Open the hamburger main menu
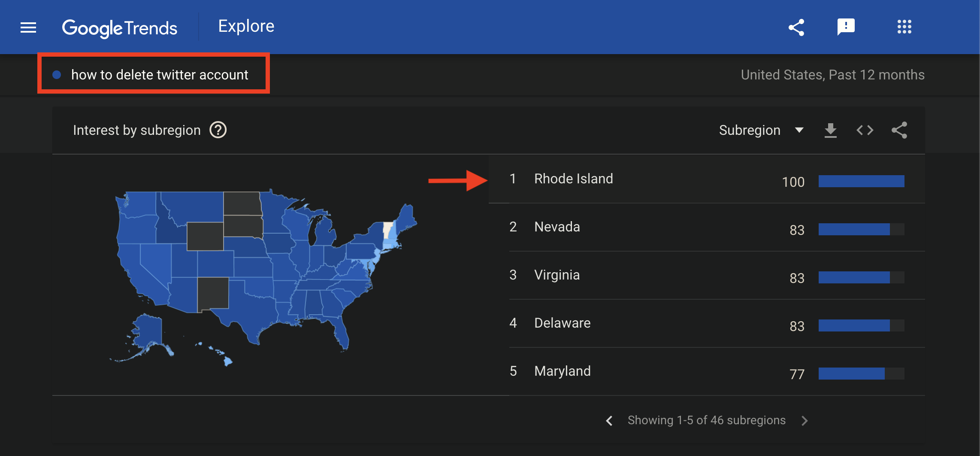This screenshot has height=456, width=980. [28, 28]
